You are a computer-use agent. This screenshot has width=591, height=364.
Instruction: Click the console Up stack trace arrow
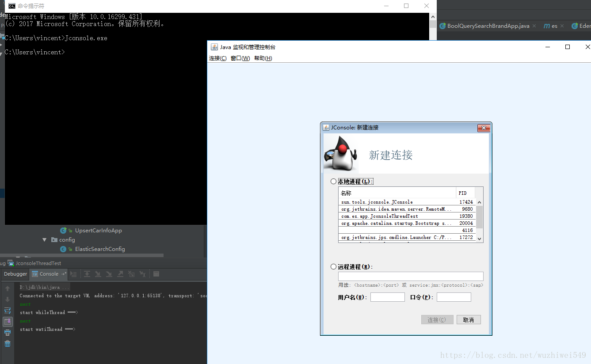pos(8,288)
